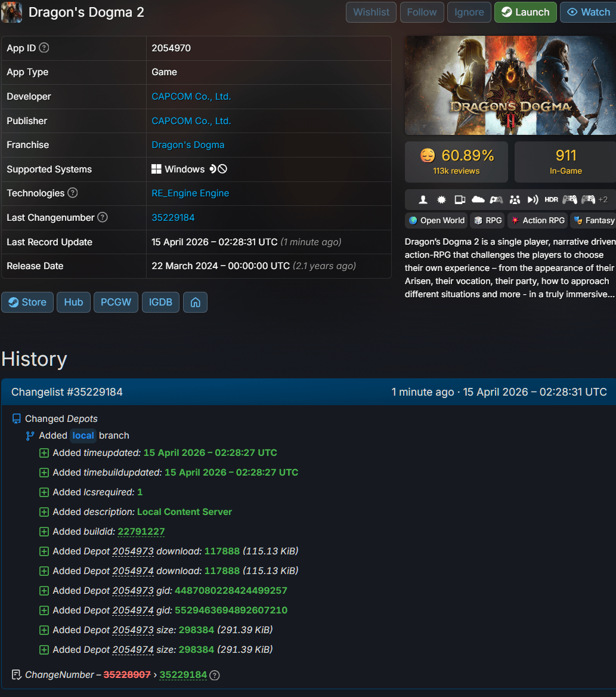Open the Last Changenumber help icon
Screen dimensions: 616x697
click(x=102, y=217)
